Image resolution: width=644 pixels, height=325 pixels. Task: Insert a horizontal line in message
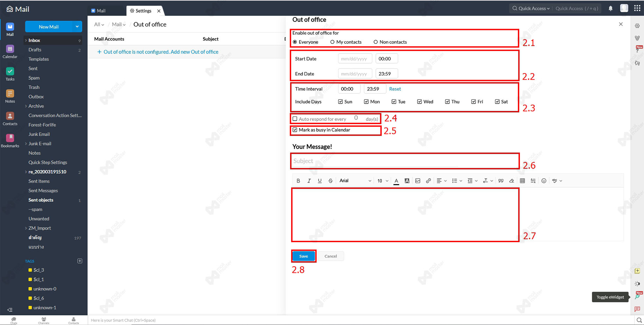(533, 181)
